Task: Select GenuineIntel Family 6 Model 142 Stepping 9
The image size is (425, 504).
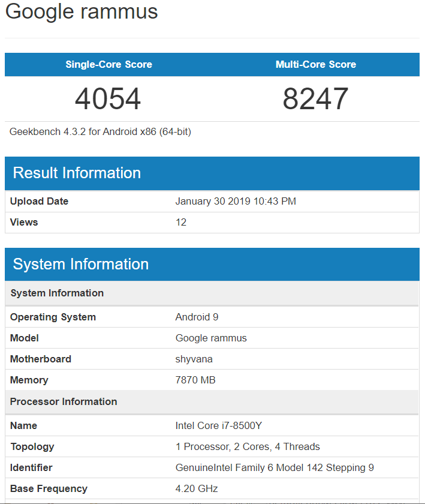Action: (275, 467)
